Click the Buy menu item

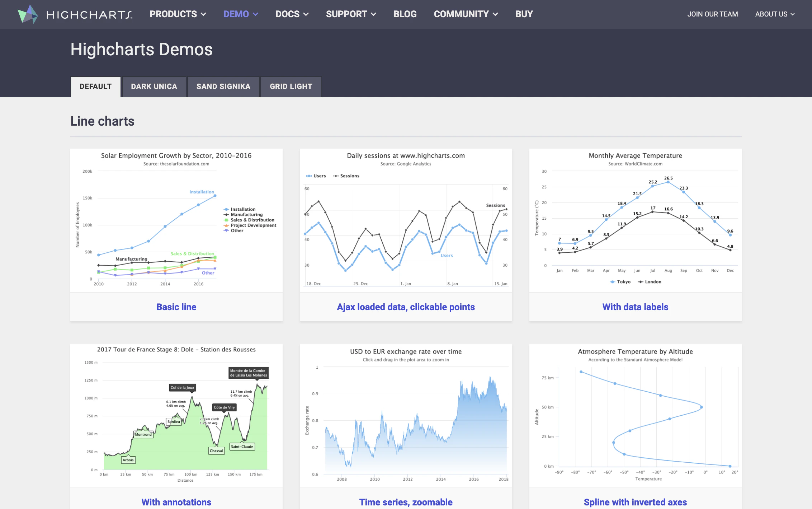pyautogui.click(x=524, y=14)
